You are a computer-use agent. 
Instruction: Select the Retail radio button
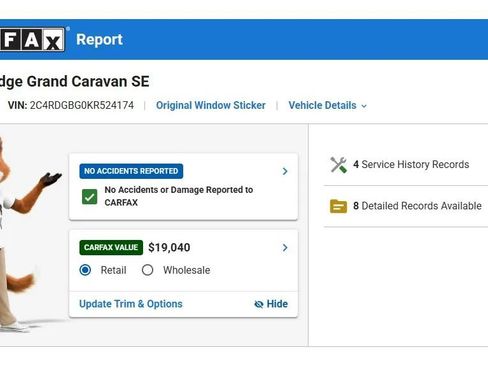(85, 270)
